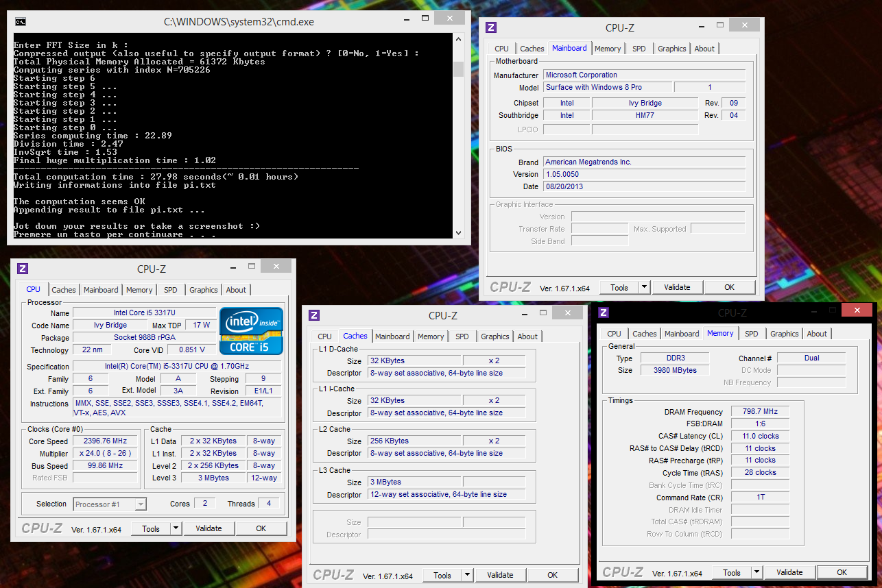This screenshot has height=588, width=882.
Task: Click the cmd.exe vertical scrollbar thumb
Action: click(x=458, y=69)
